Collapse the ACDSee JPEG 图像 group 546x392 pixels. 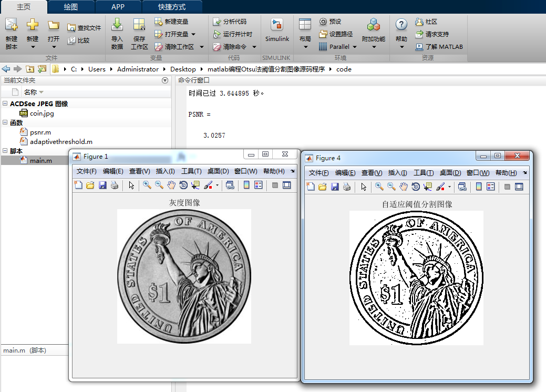click(5, 104)
